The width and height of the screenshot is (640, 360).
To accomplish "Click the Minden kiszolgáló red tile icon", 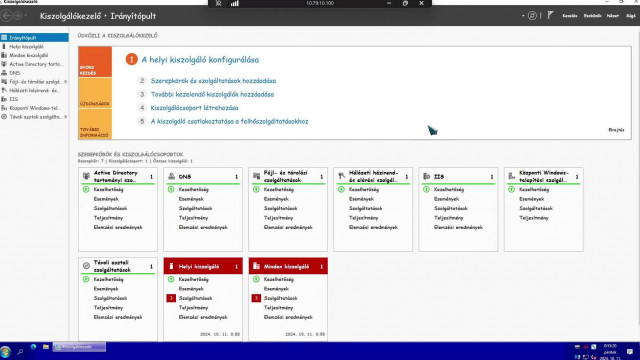I will pos(256,266).
